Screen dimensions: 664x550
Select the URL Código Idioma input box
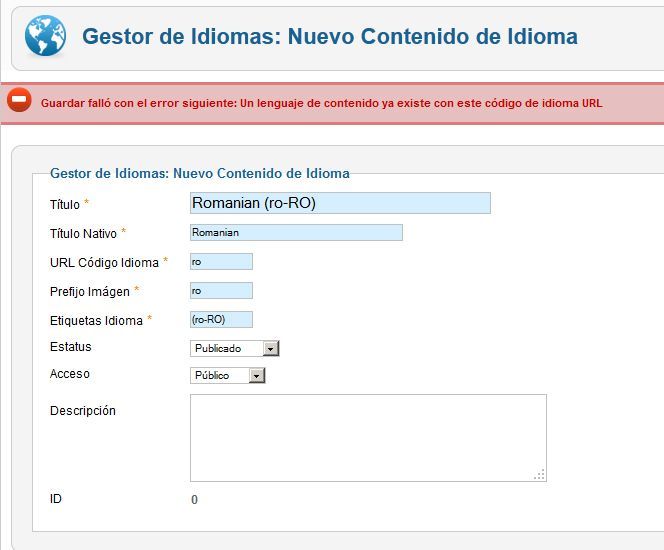(x=221, y=262)
